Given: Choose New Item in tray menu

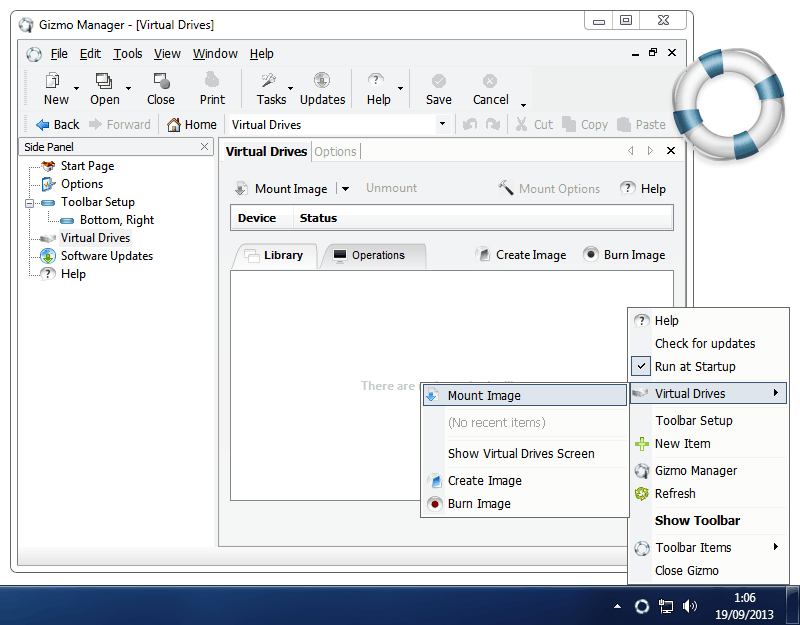Looking at the screenshot, I should [709, 443].
